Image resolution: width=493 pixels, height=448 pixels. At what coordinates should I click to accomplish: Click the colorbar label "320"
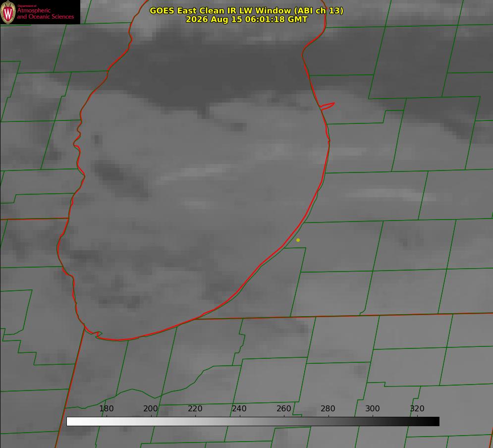coord(417,408)
